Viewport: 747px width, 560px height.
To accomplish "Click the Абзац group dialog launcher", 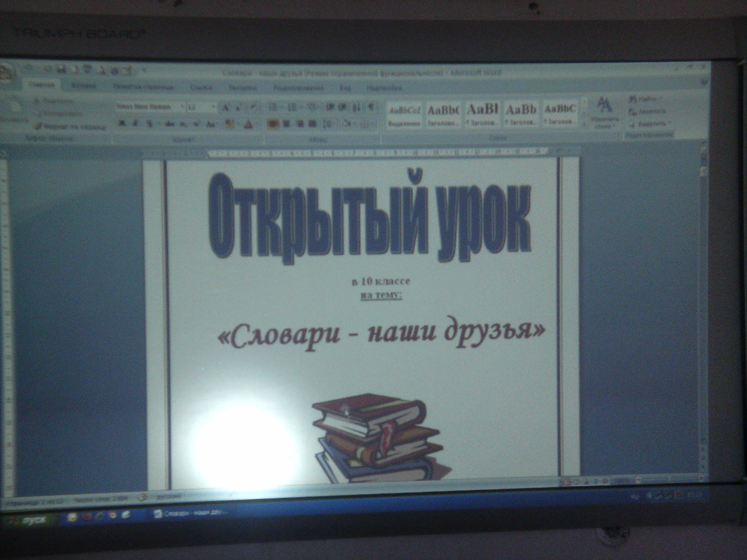I will pyautogui.click(x=376, y=139).
